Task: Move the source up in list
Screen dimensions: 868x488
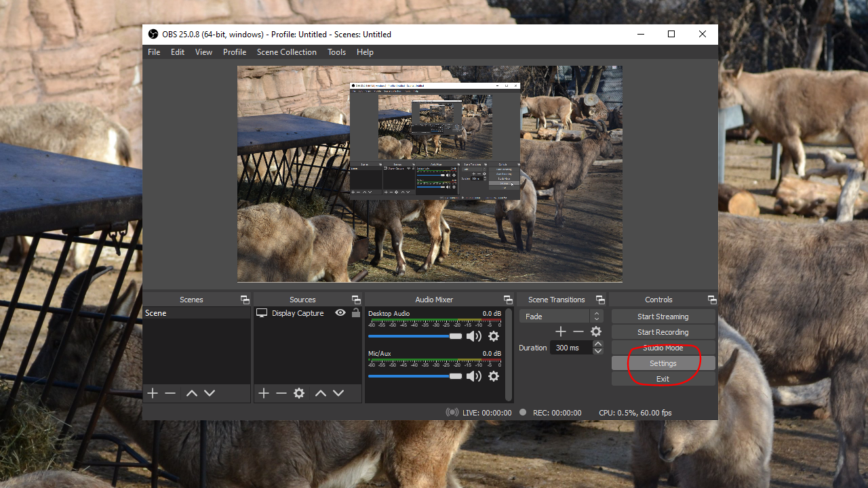Action: tap(321, 393)
